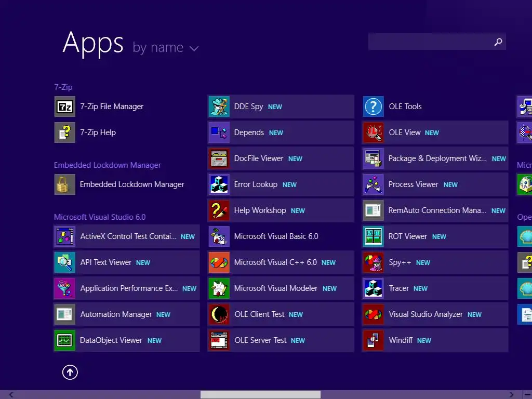Click 'OLE Client Test' label text
The width and height of the screenshot is (532, 399).
[x=260, y=314]
